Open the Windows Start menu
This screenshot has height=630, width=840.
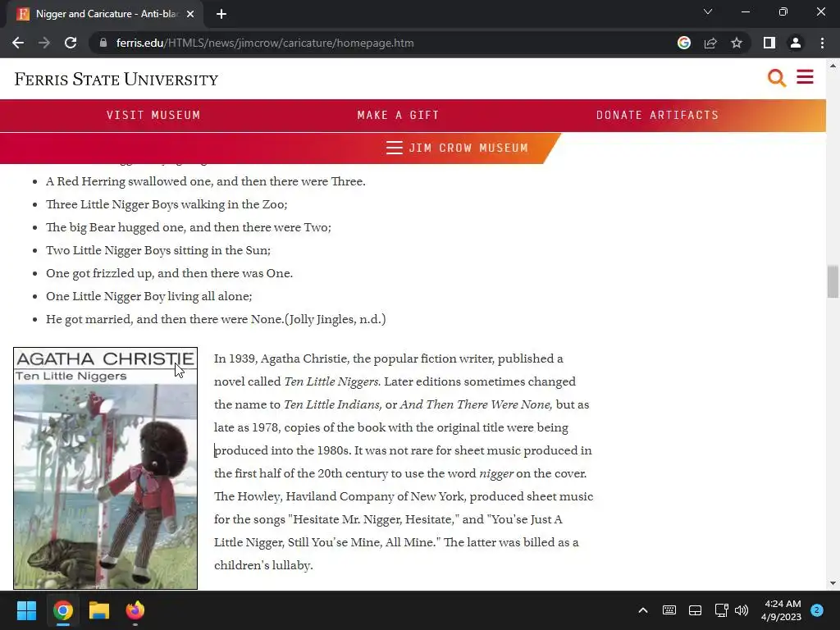[26, 610]
